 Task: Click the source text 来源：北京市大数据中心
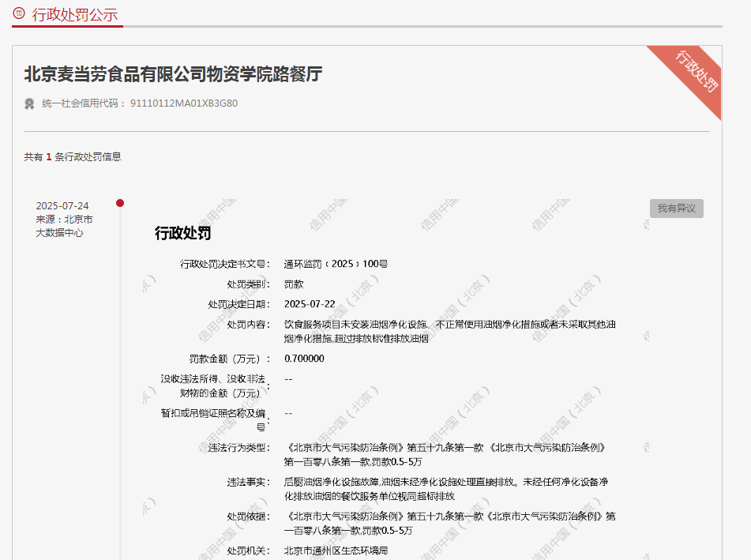64,226
